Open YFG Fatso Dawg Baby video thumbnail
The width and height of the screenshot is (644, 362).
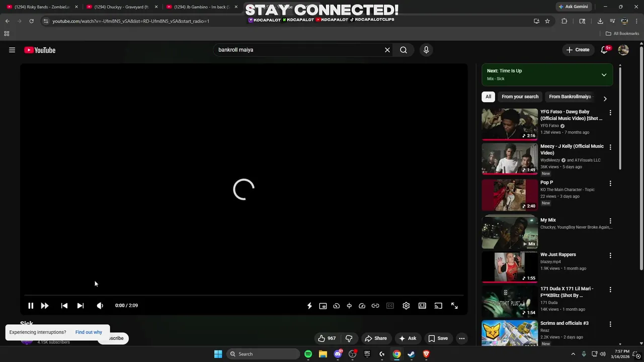coord(510,124)
